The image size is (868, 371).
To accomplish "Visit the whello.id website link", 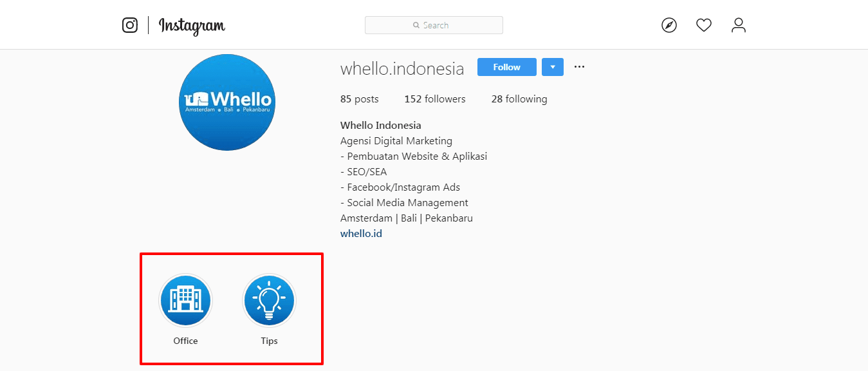I will point(361,233).
